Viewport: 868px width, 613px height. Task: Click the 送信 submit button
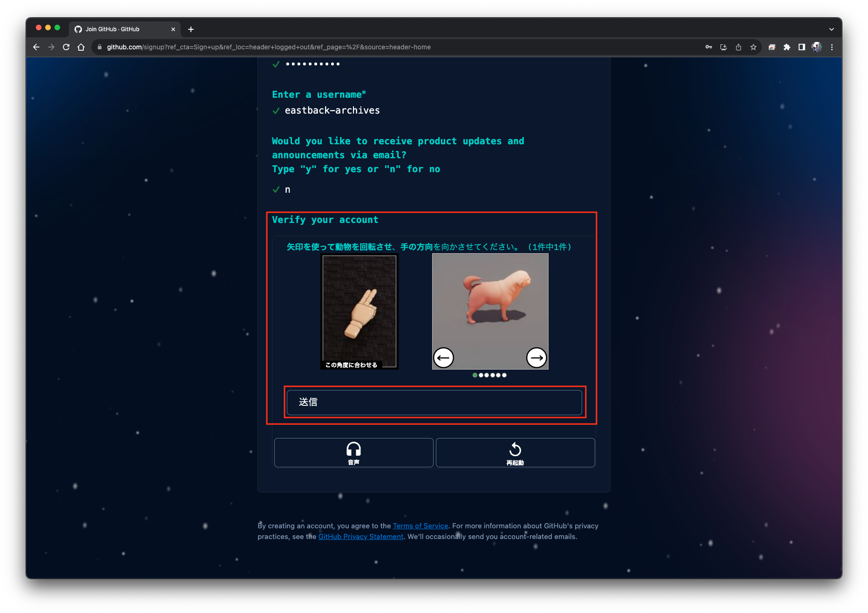point(434,402)
